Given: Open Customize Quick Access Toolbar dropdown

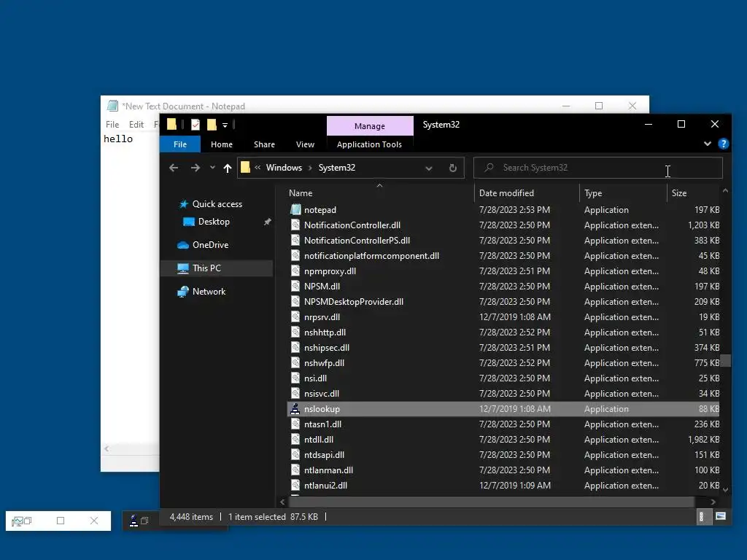Looking at the screenshot, I should coord(225,125).
